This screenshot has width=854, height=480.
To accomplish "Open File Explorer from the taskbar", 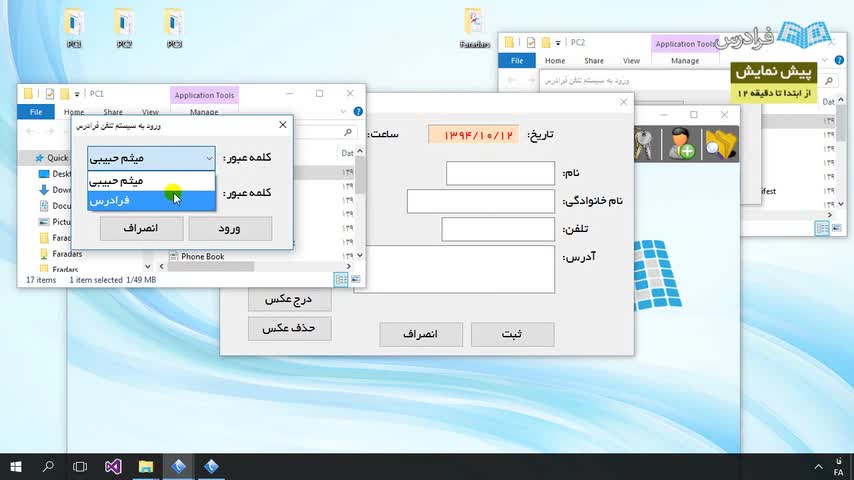I will tap(145, 466).
